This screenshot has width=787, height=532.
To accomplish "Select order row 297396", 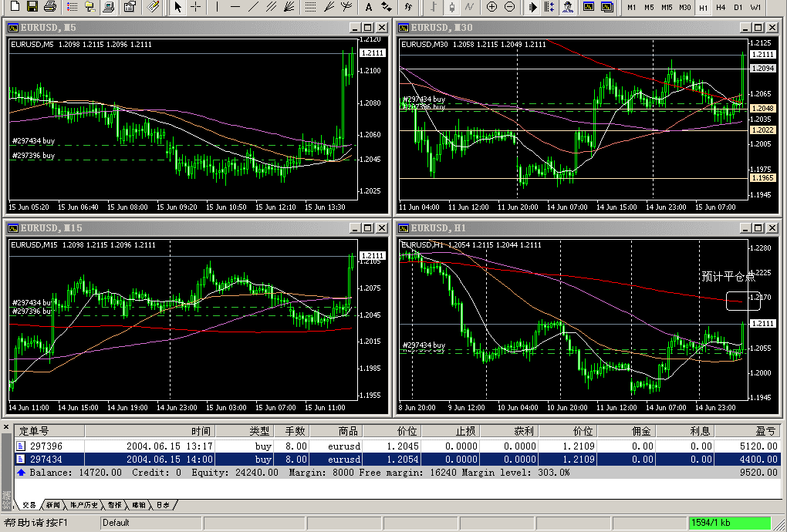I will (x=397, y=446).
